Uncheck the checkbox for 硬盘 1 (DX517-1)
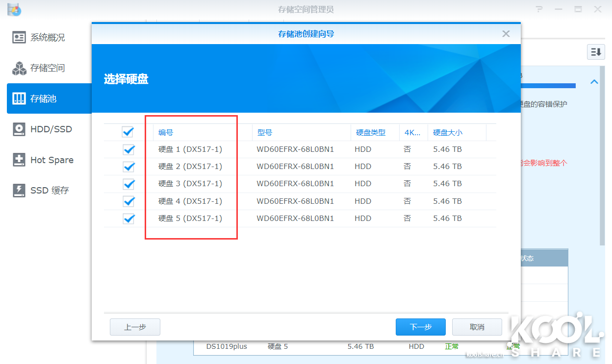This screenshot has width=612, height=364. pos(128,149)
